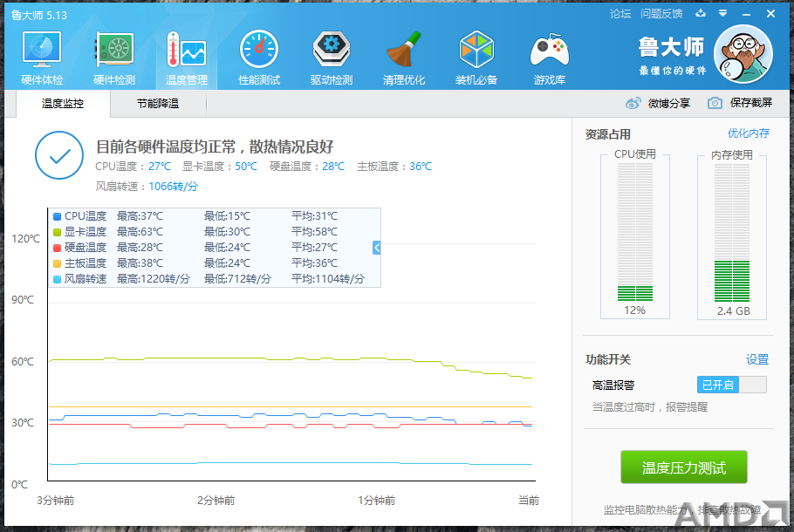Click the camera screenshot icon
Screen dimensions: 794x532
pos(715,103)
